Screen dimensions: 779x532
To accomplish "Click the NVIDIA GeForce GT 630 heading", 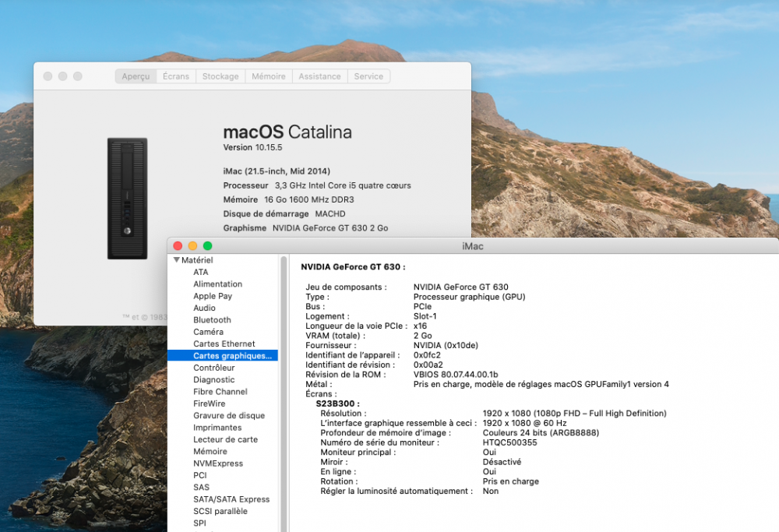I will coord(353,266).
